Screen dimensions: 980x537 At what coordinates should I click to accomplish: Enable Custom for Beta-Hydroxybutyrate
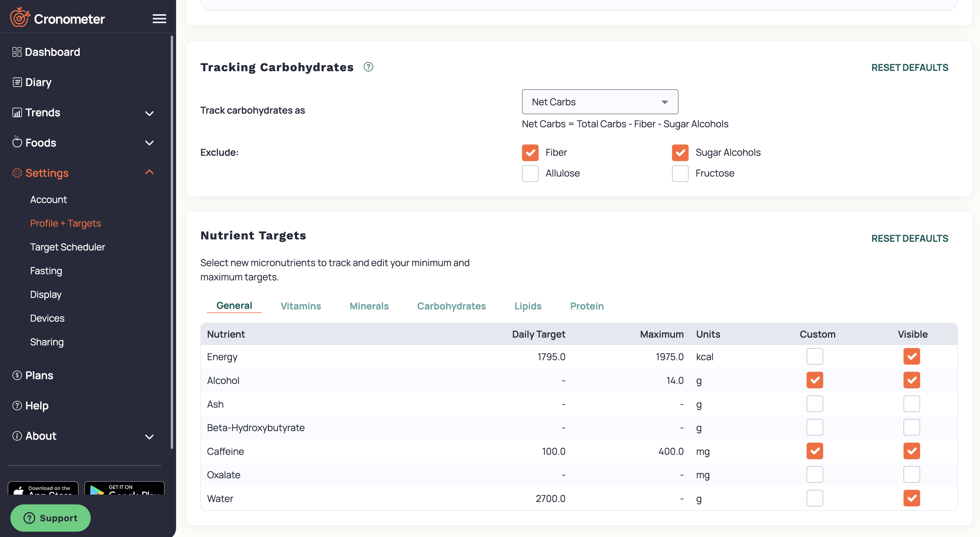click(815, 427)
